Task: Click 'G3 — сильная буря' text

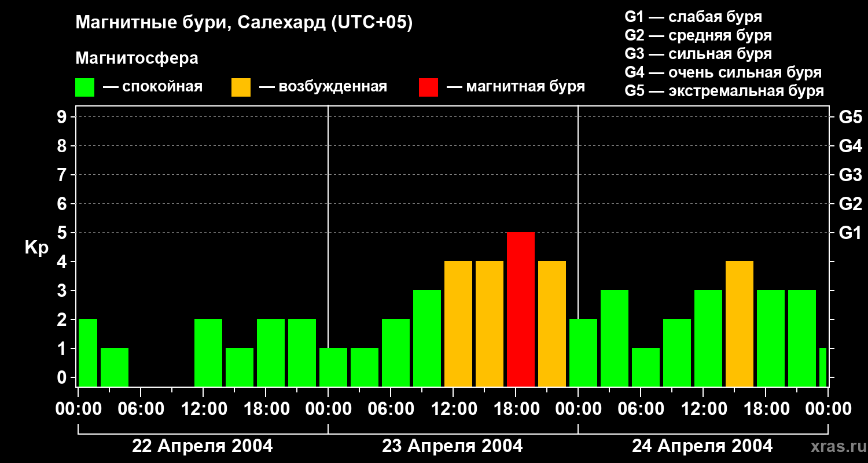Action: (698, 54)
